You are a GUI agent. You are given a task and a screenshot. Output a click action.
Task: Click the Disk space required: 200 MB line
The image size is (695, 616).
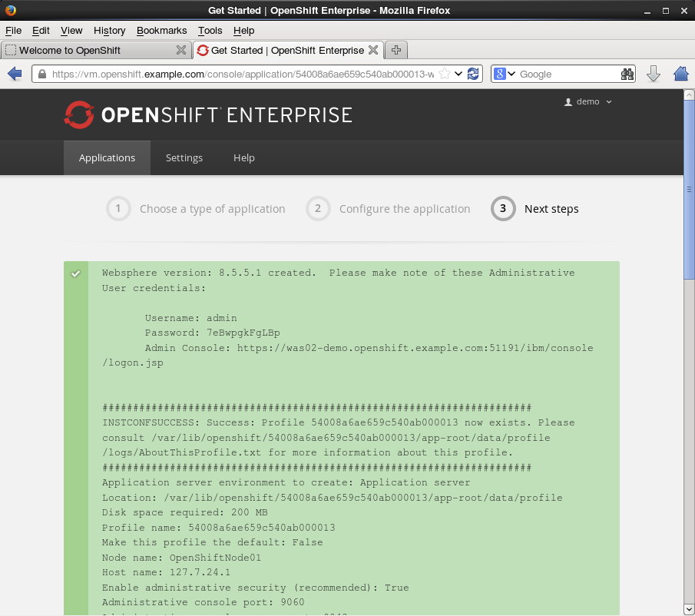point(185,512)
